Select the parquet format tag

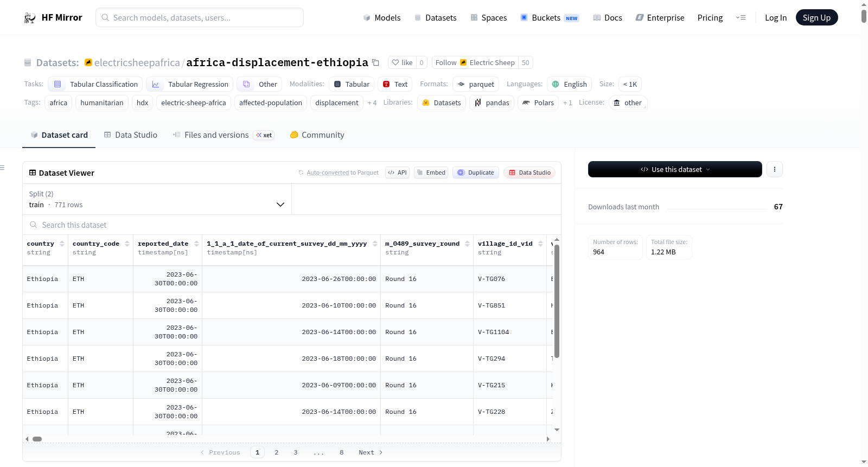pyautogui.click(x=476, y=84)
